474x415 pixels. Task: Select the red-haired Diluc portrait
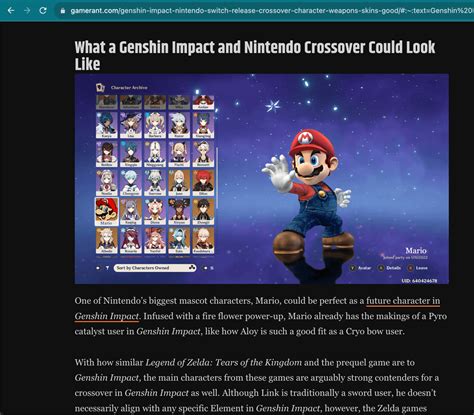click(x=203, y=183)
